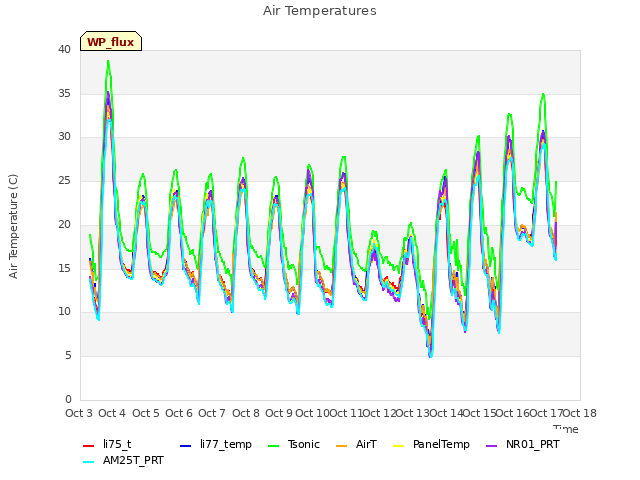Click the Oct 6 x-axis tick label
This screenshot has width=640, height=480.
(179, 413)
